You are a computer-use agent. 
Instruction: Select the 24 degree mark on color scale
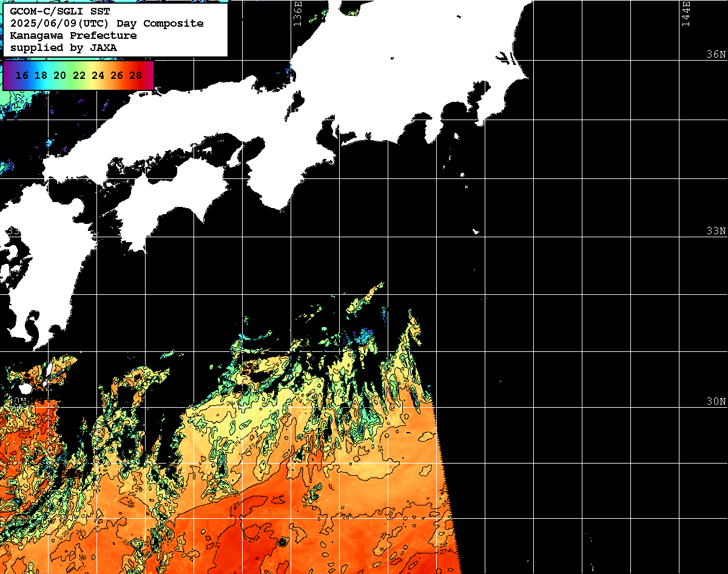(98, 75)
